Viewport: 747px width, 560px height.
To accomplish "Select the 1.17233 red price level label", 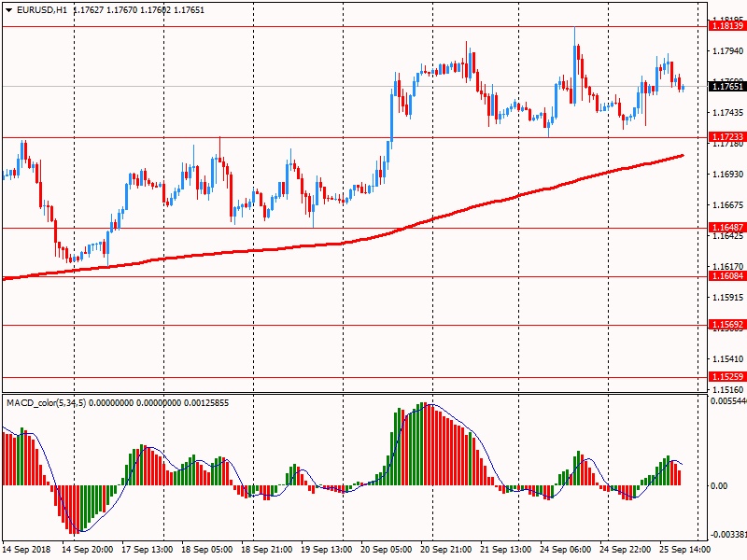I will click(x=726, y=137).
